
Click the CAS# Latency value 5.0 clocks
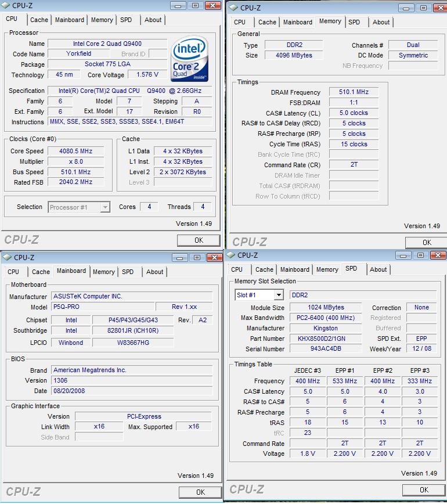point(354,113)
